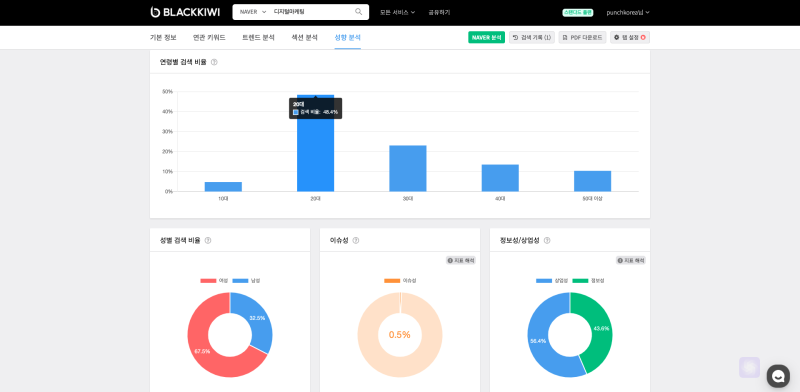Select the 성향 분석 tab
800x392 pixels.
[x=347, y=37]
